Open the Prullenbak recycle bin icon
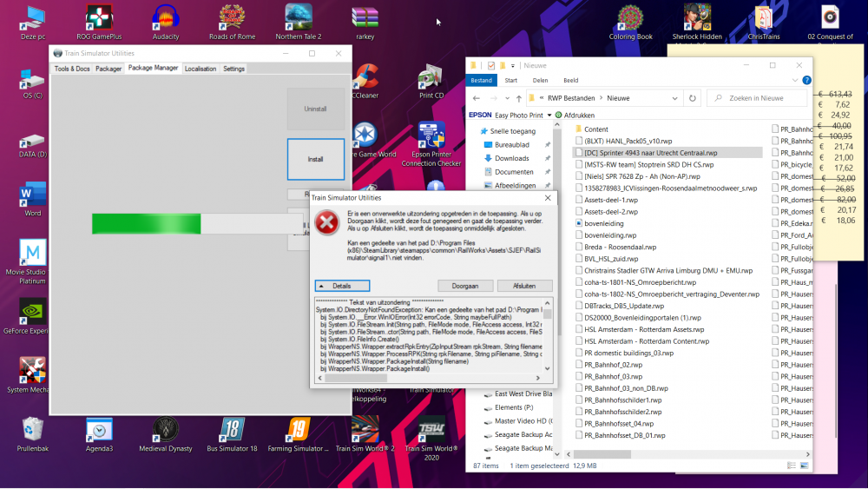 [33, 429]
